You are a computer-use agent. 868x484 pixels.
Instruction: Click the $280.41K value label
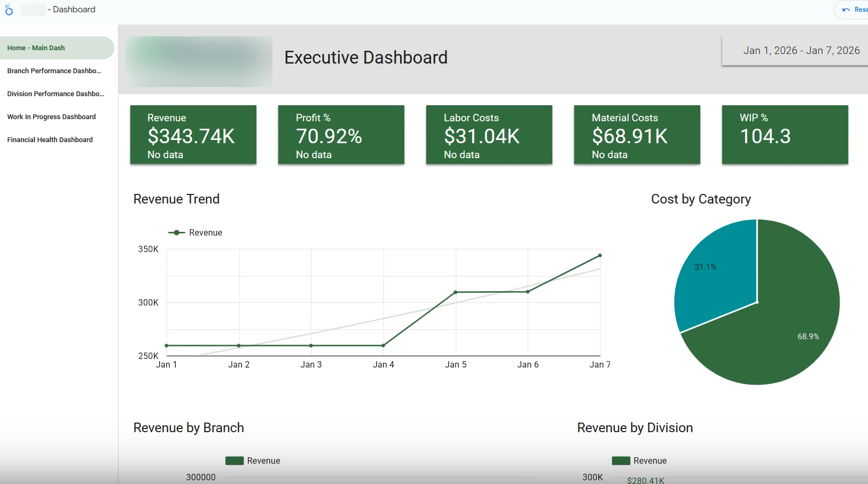646,480
